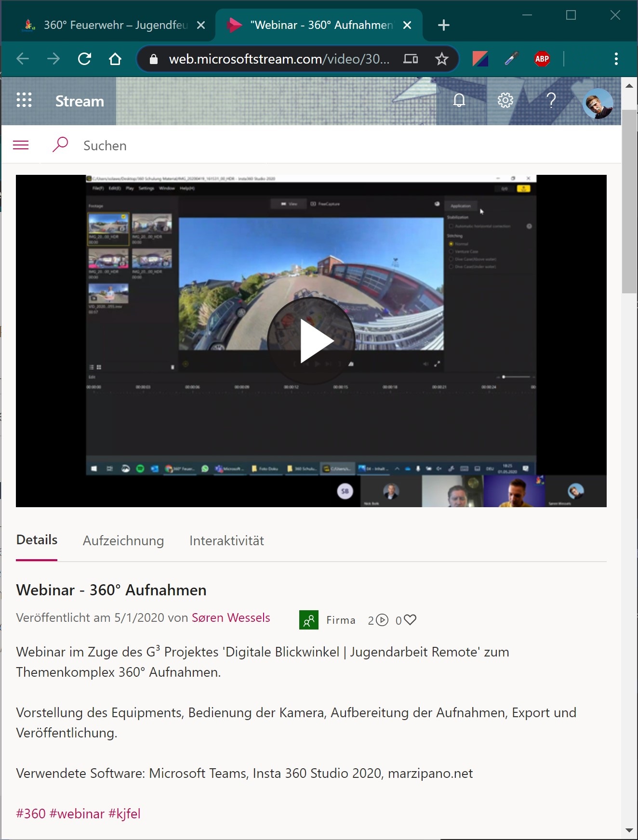Click the scrollbar down arrow
This screenshot has width=638, height=840.
point(629,830)
